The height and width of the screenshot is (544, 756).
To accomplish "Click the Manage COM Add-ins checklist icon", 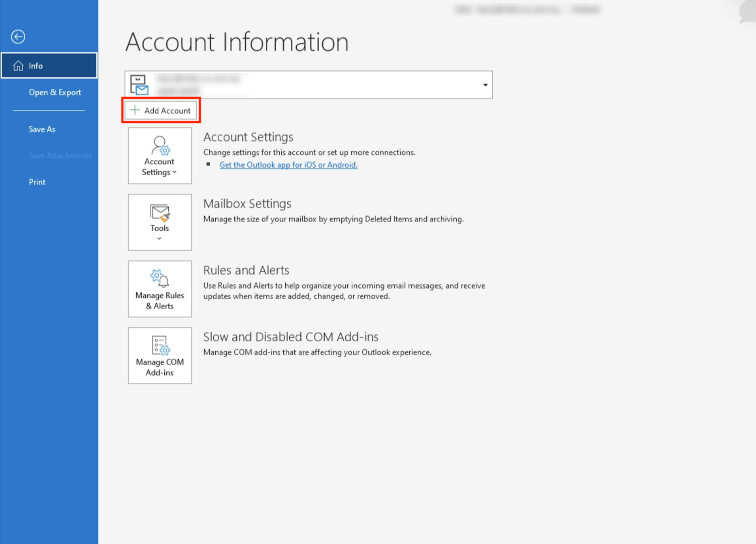I will coord(160,346).
